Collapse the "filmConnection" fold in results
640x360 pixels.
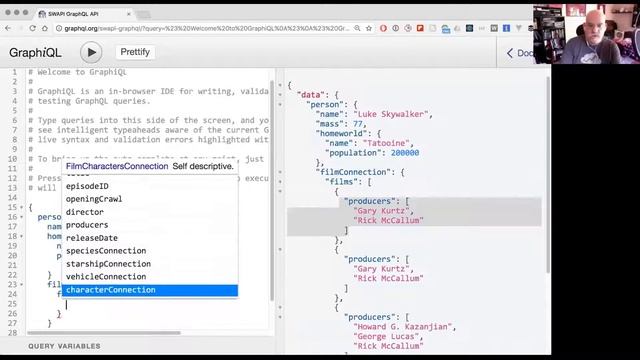pyautogui.click(x=280, y=172)
